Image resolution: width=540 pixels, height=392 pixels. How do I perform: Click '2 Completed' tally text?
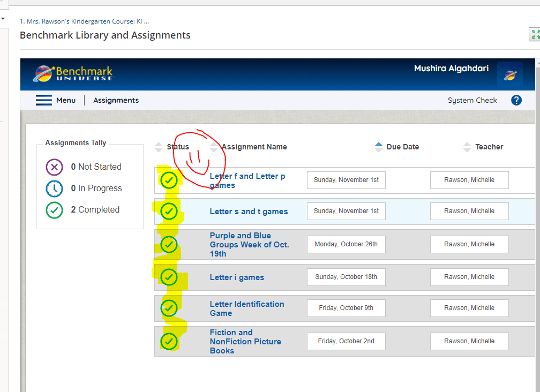(x=95, y=209)
